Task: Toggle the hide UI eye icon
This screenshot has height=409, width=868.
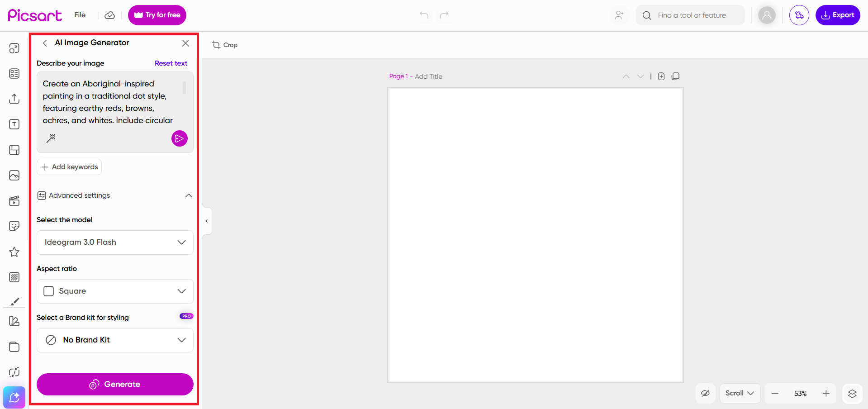Action: pyautogui.click(x=705, y=393)
